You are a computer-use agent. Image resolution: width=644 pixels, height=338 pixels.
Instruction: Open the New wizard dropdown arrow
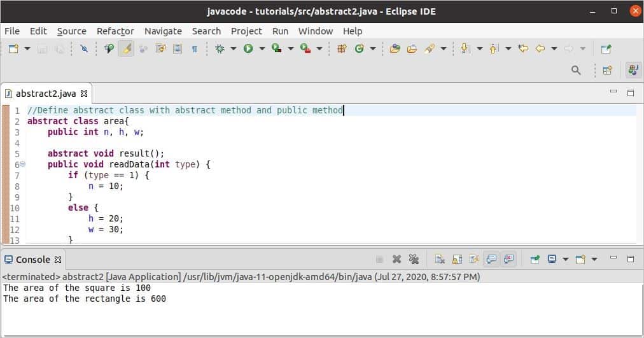[27, 49]
